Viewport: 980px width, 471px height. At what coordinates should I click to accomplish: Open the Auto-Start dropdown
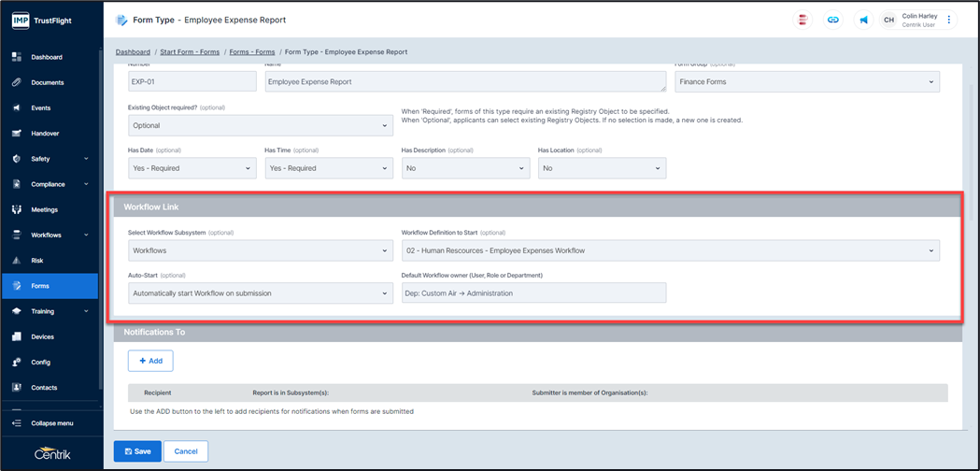coord(261,293)
